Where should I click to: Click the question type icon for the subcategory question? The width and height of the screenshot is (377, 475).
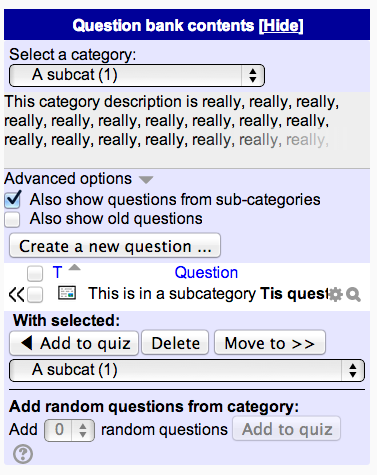[67, 293]
